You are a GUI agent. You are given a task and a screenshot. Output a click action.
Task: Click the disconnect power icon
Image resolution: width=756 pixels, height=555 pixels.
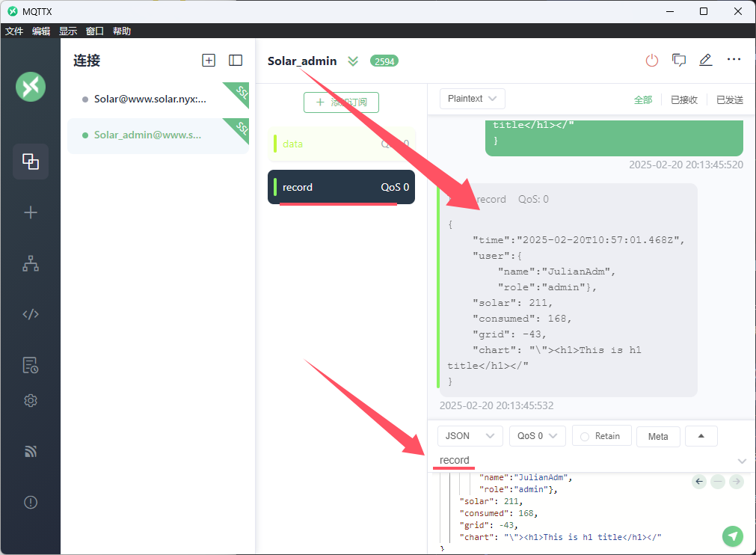pos(652,61)
